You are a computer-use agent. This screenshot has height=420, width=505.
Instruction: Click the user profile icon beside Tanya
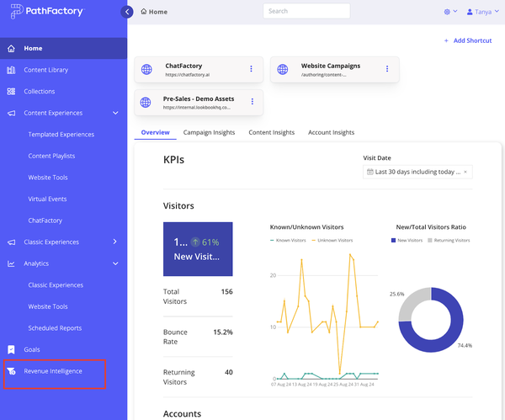click(x=470, y=12)
